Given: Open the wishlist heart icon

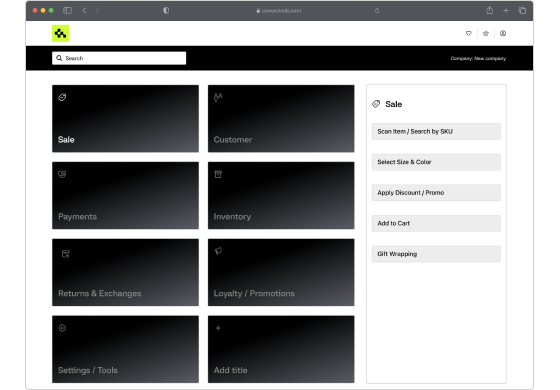Looking at the screenshot, I should point(469,34).
